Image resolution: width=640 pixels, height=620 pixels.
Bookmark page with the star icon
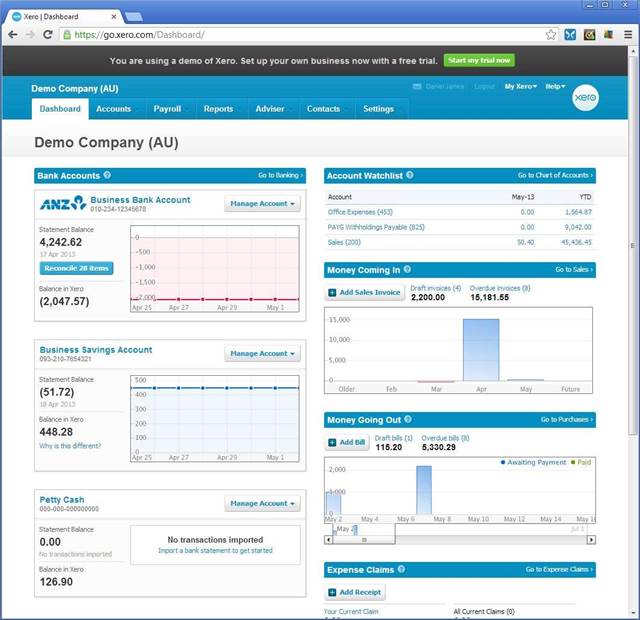click(x=551, y=35)
